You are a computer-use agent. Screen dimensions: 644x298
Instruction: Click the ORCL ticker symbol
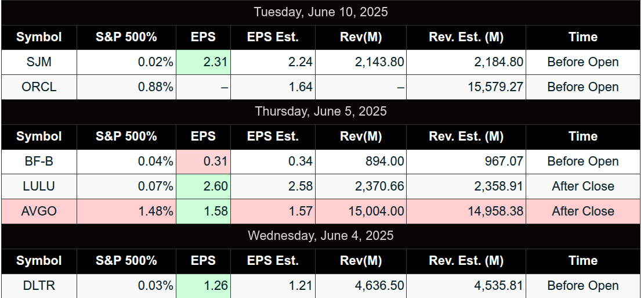point(39,87)
